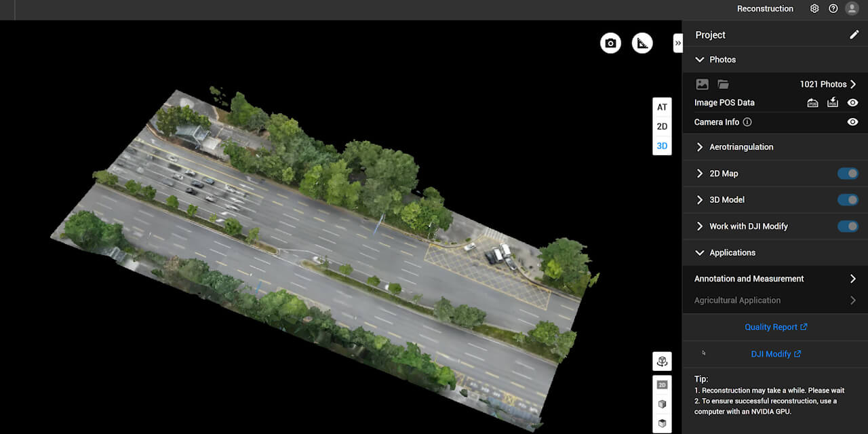Open settings via the gear icon
This screenshot has height=434, width=868.
click(814, 9)
